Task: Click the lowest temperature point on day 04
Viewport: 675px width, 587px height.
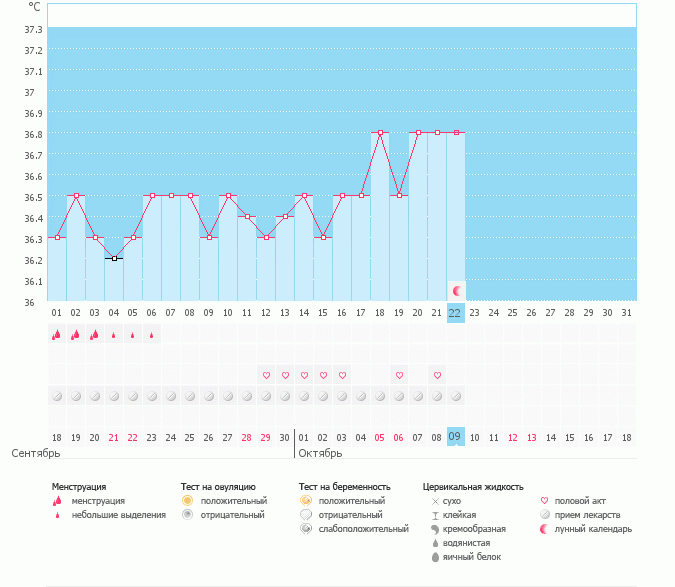Action: pyautogui.click(x=114, y=258)
